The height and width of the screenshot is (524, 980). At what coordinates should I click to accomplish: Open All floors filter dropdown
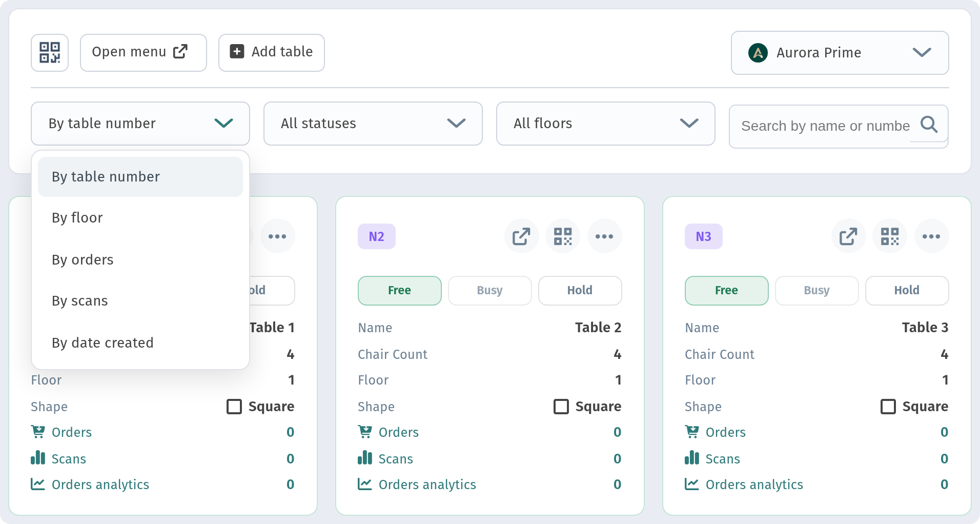pos(606,124)
